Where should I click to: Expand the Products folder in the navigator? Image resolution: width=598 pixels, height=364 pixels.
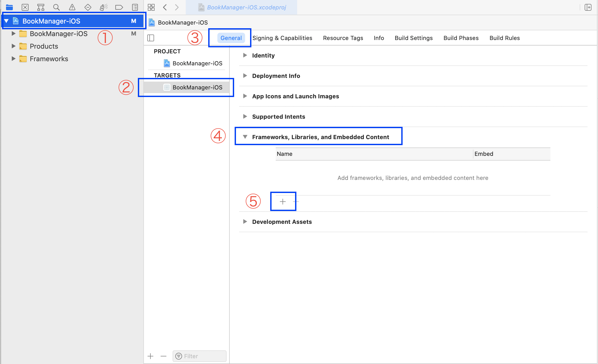[x=13, y=46]
